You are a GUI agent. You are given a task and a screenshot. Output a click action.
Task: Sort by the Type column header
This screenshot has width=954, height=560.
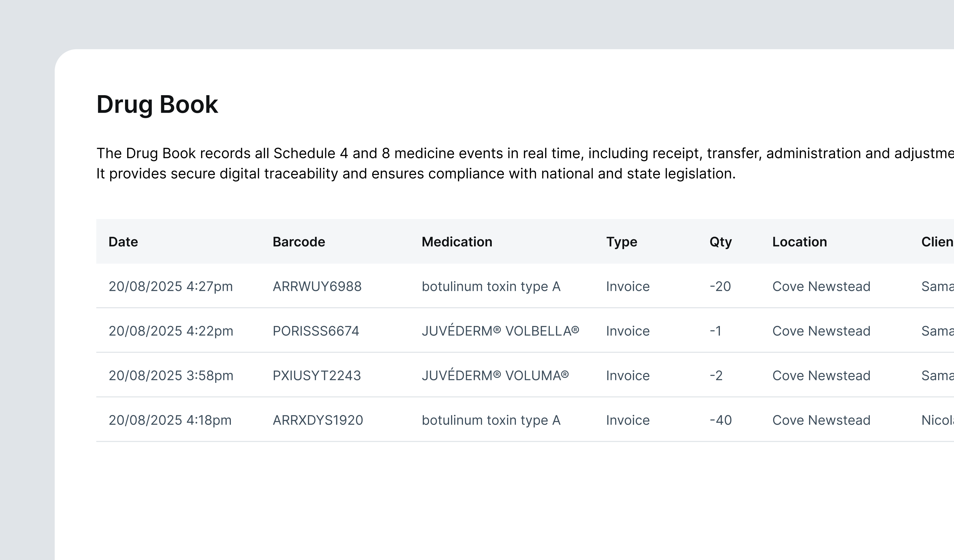[621, 242]
